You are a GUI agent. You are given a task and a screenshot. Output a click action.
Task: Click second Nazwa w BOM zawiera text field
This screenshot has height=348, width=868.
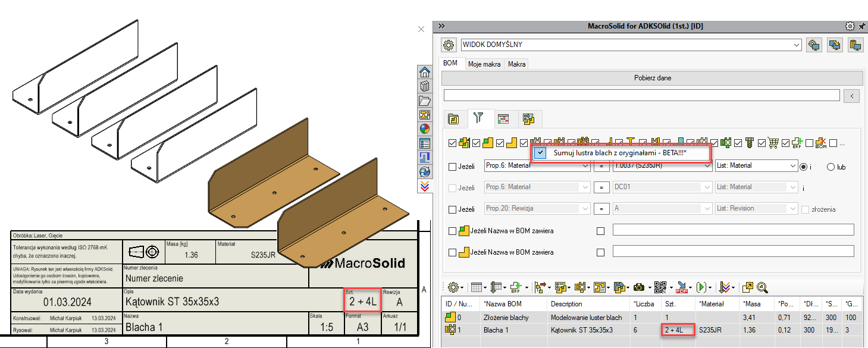coord(734,251)
